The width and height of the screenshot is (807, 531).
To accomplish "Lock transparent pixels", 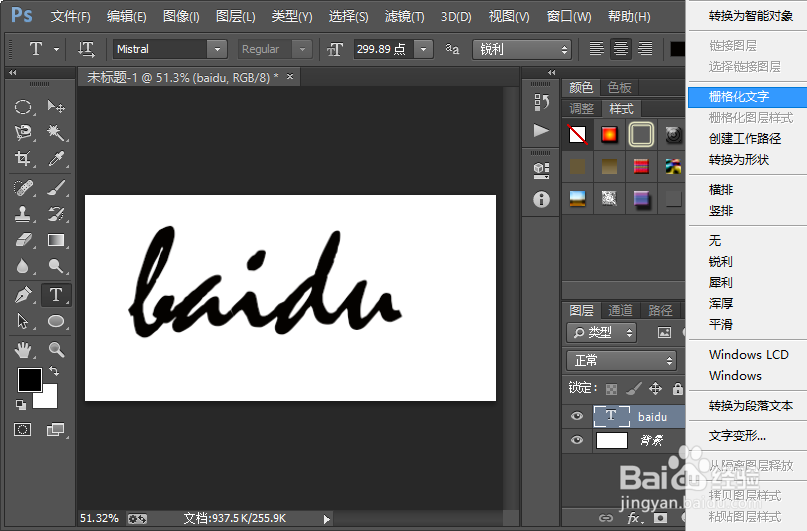I will [611, 389].
